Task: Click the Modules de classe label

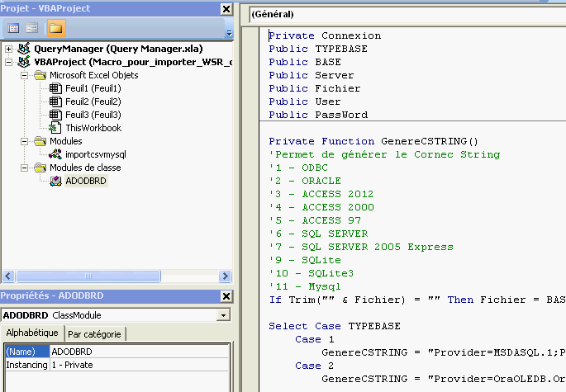Action: coord(85,168)
